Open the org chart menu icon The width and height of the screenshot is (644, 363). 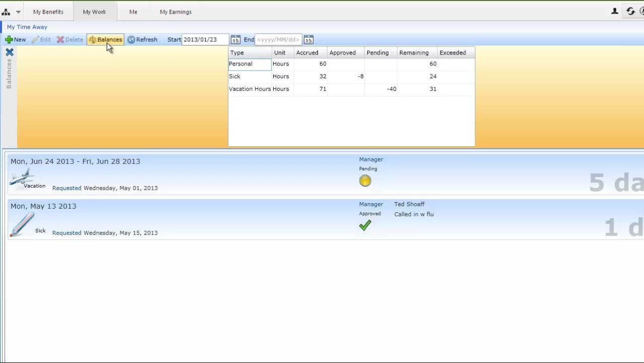point(6,12)
